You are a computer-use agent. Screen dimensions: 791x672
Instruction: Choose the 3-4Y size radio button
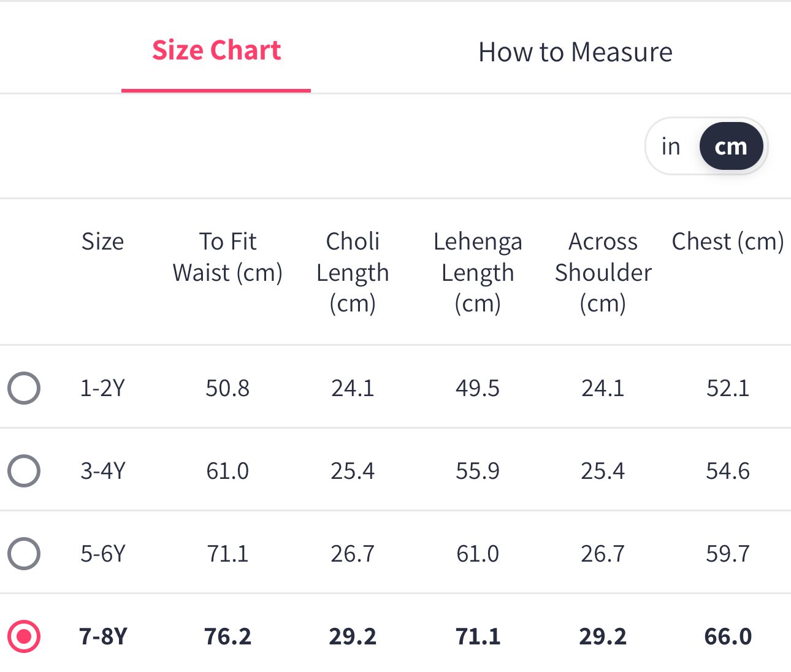coord(24,471)
